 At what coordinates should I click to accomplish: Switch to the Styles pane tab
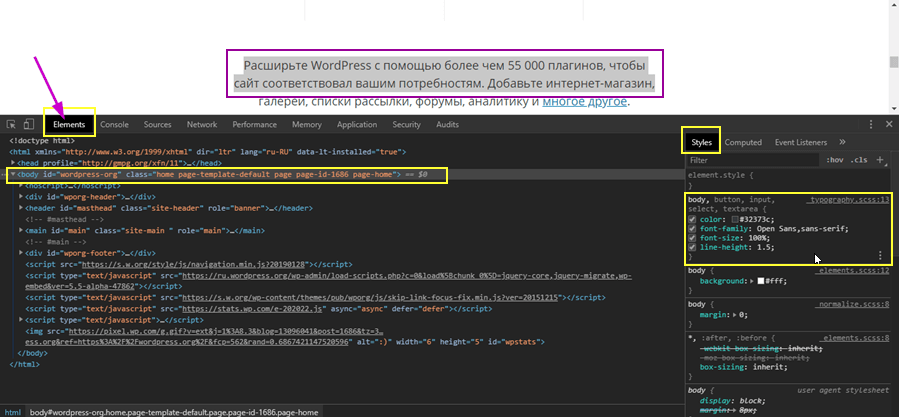[701, 142]
